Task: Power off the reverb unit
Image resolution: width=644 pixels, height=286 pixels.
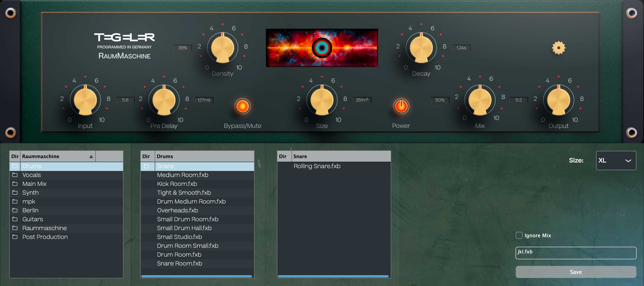Action: tap(401, 106)
